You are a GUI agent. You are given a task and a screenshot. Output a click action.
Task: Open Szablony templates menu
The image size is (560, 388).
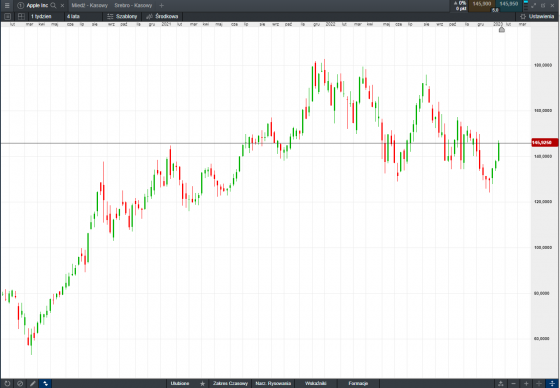(122, 16)
